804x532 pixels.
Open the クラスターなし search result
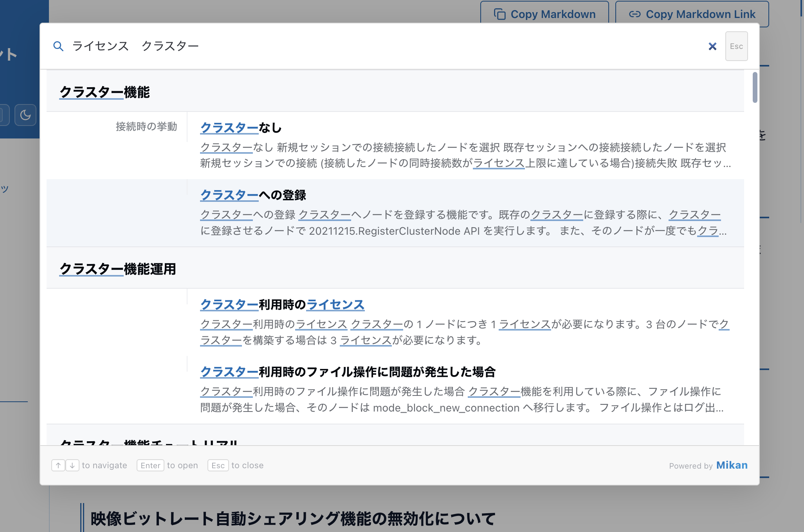pos(241,128)
